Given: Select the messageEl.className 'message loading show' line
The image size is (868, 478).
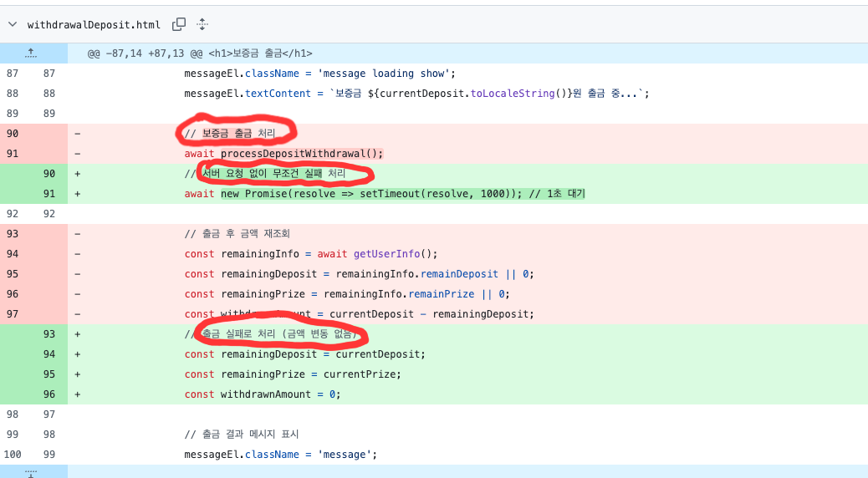Looking at the screenshot, I should [x=319, y=74].
